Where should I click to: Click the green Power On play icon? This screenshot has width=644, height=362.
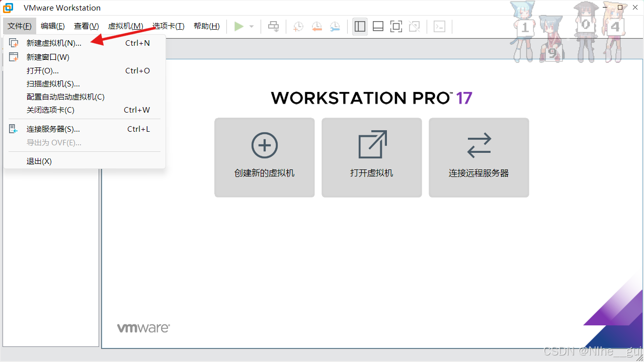point(239,27)
